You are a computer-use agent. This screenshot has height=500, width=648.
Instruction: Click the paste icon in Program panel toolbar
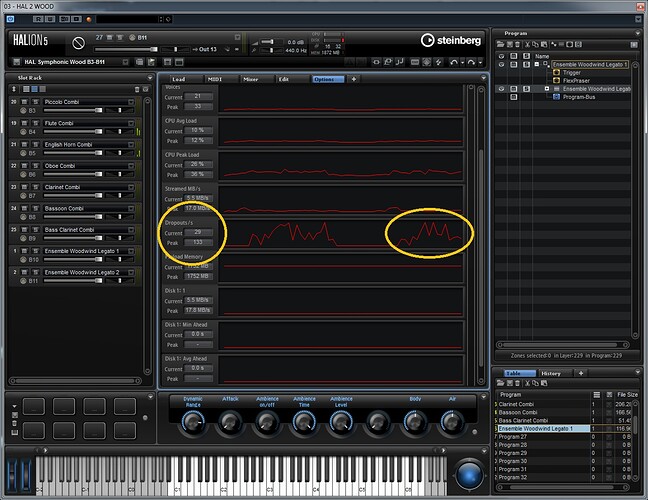tap(544, 44)
